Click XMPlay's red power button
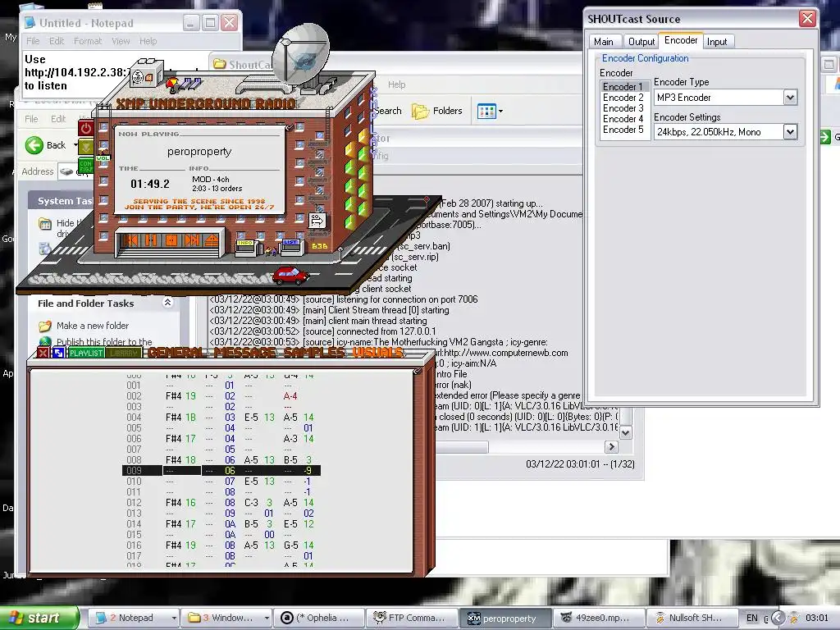840x630 pixels. pyautogui.click(x=85, y=129)
